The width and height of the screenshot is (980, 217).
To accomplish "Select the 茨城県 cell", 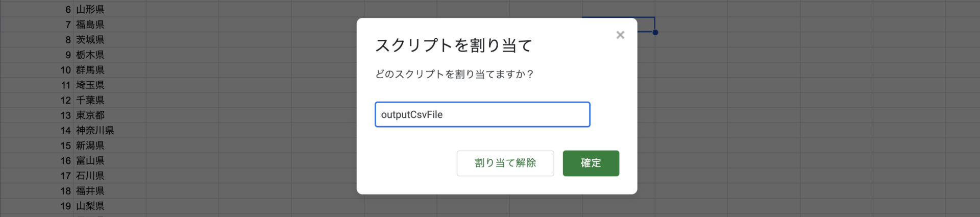I will [x=90, y=40].
